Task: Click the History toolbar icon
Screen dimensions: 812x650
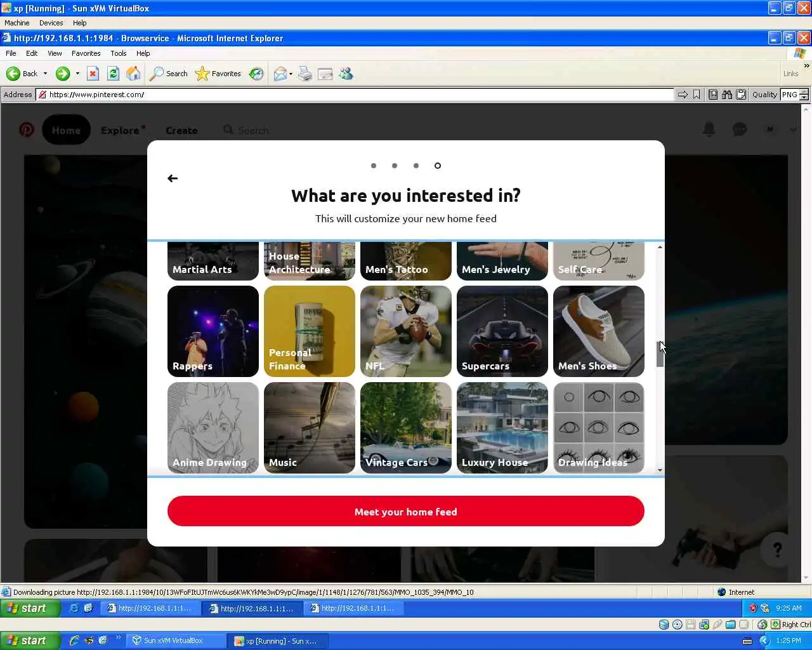Action: coord(256,74)
